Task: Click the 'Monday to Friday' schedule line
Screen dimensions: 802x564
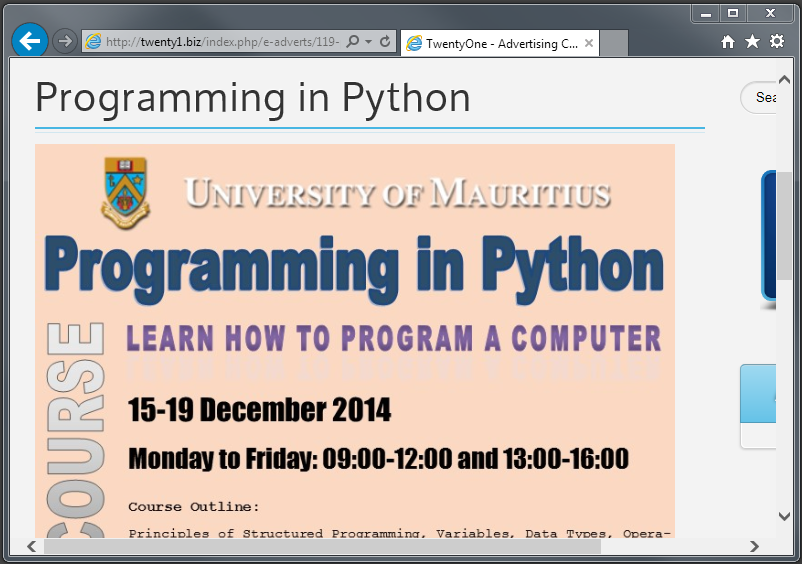Action: click(378, 458)
